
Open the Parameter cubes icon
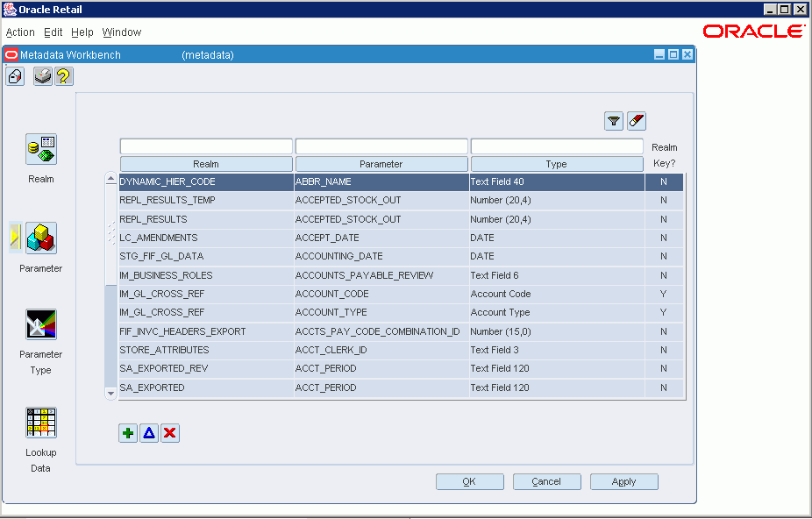41,238
